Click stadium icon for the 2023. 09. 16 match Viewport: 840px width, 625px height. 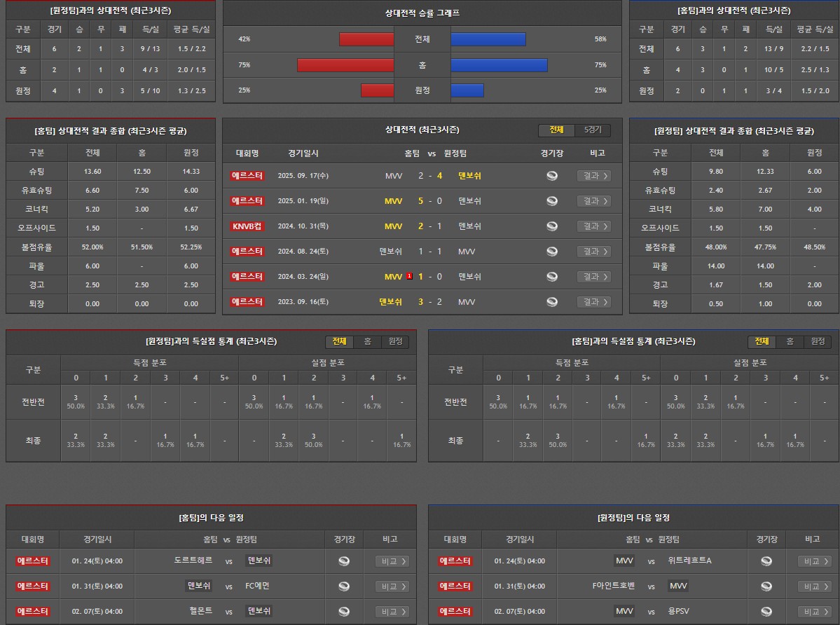[x=552, y=302]
